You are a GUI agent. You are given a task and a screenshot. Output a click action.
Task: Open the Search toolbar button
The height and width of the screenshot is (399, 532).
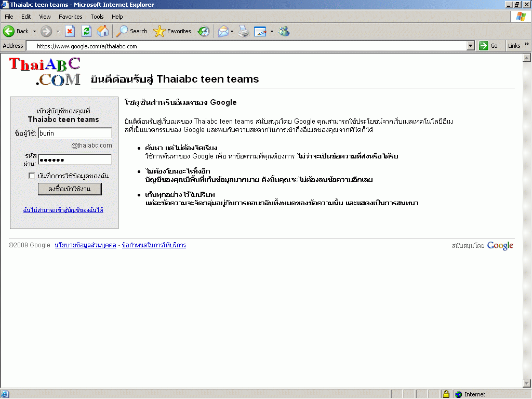click(x=132, y=31)
